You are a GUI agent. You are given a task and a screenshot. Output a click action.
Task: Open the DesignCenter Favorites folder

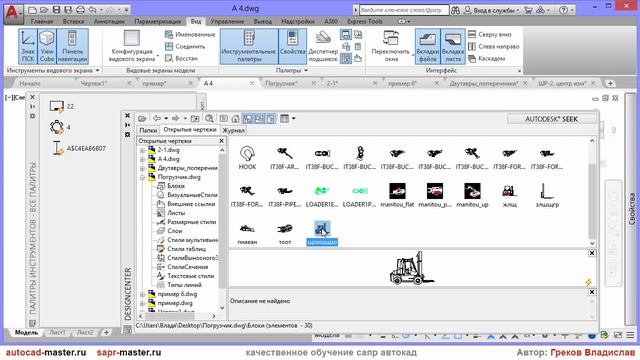click(x=224, y=119)
